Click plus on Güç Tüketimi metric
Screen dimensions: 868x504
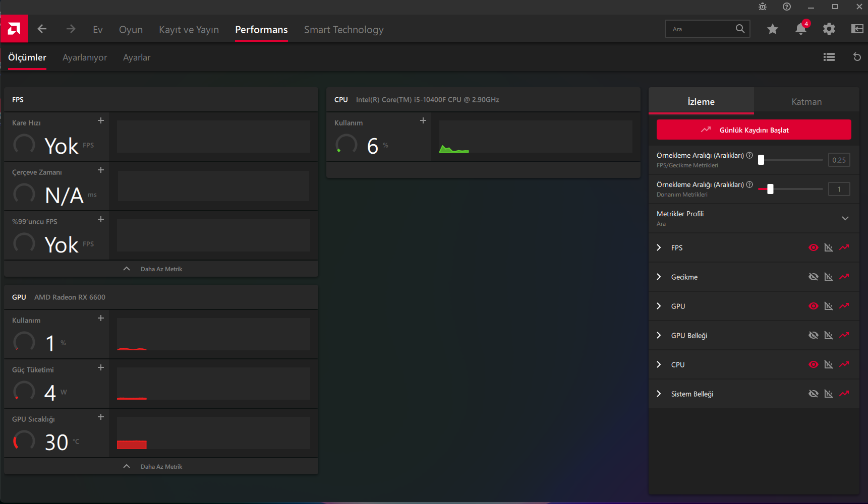[x=101, y=367]
